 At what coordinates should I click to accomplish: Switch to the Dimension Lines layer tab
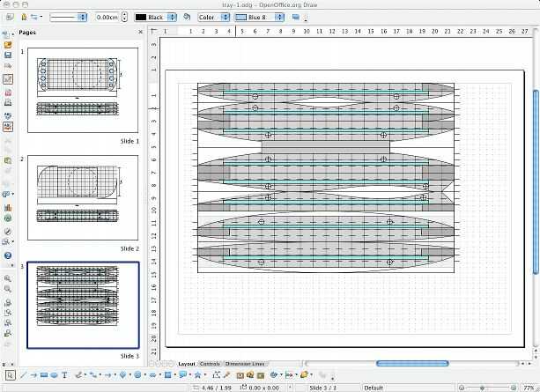pyautogui.click(x=243, y=364)
